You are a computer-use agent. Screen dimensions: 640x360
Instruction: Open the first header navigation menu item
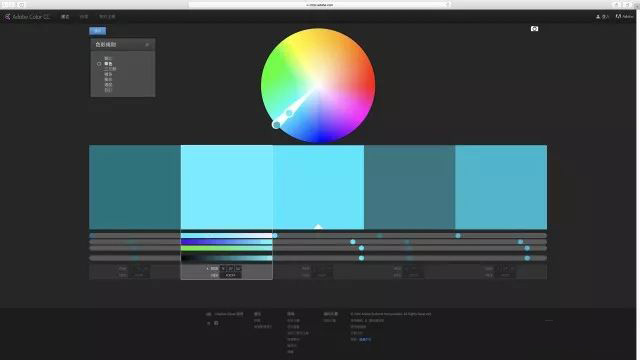tap(65, 17)
